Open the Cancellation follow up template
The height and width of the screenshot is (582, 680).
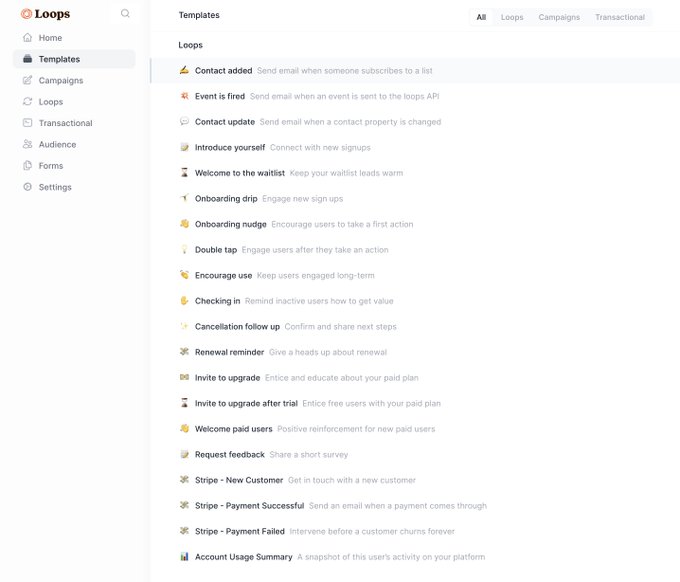point(415,326)
